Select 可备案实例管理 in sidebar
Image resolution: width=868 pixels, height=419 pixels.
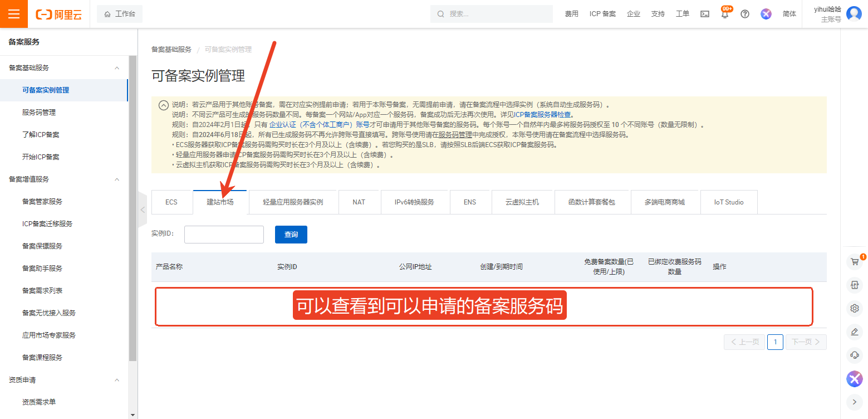click(64, 90)
